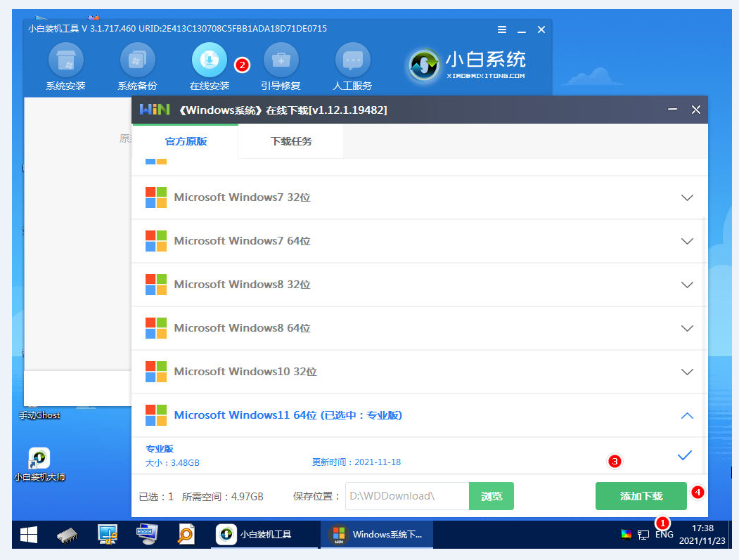Click the 添加下载 add download button
This screenshot has width=739, height=560.
(641, 496)
